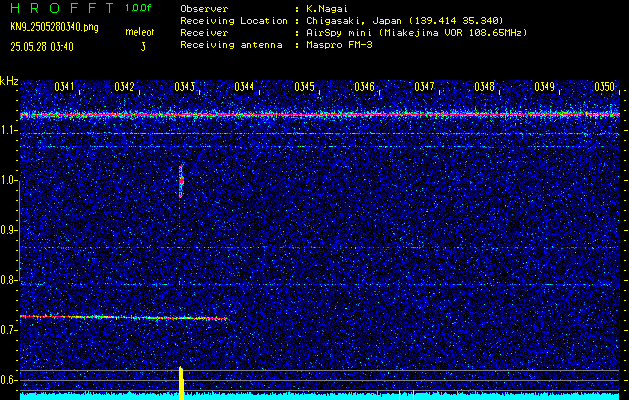Screen dimensions: 629x400
Task: Click the strong red carrier line above 1.1 kHz
Action: tap(320, 115)
